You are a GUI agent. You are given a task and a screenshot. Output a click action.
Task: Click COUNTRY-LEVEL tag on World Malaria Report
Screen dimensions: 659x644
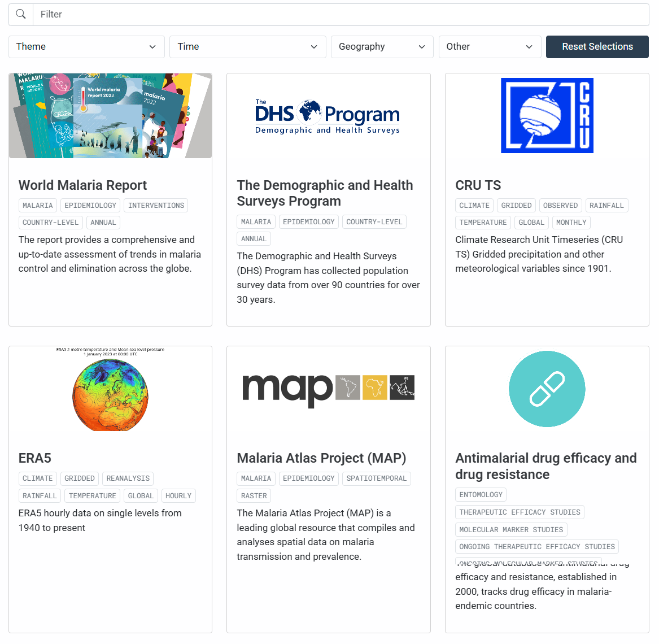50,223
